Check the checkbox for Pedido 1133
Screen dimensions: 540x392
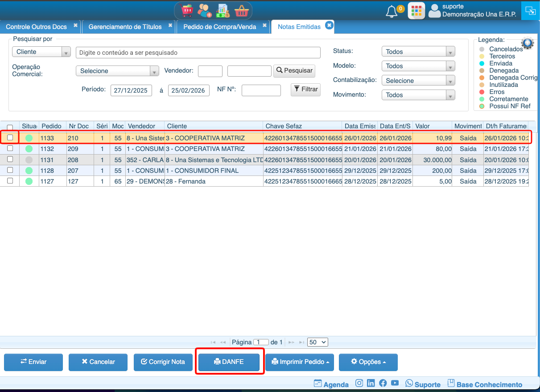point(10,138)
